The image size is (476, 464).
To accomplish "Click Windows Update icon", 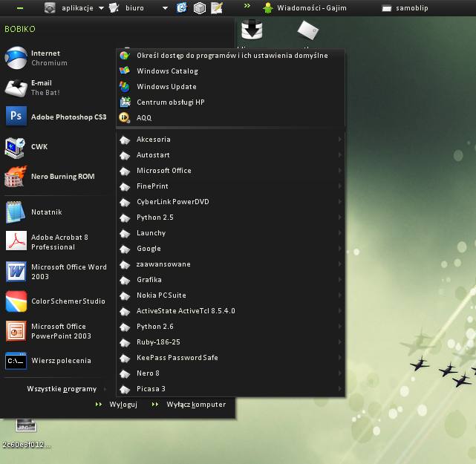I will click(x=125, y=86).
